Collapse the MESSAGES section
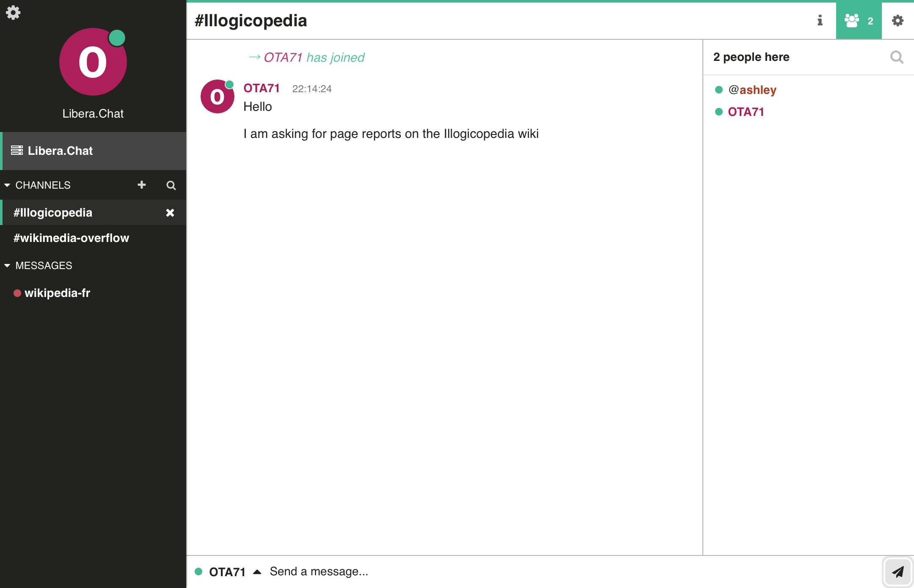 (x=7, y=266)
